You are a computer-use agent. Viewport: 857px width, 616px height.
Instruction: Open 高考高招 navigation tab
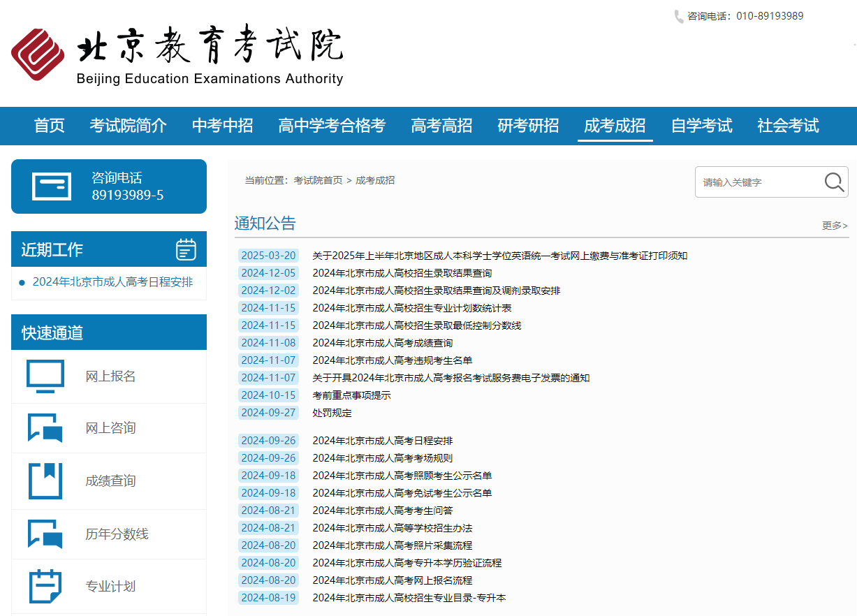[441, 126]
